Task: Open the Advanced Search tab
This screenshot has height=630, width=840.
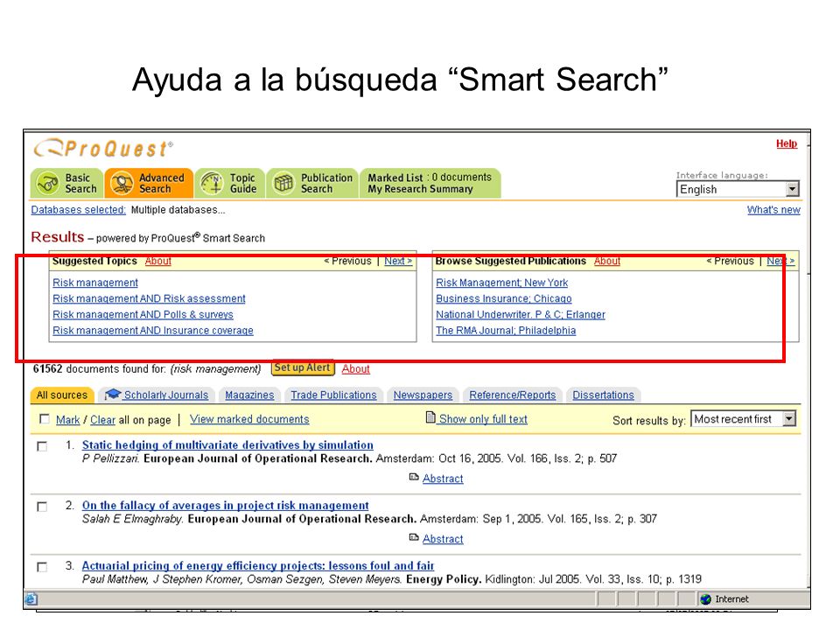Action: 149,183
